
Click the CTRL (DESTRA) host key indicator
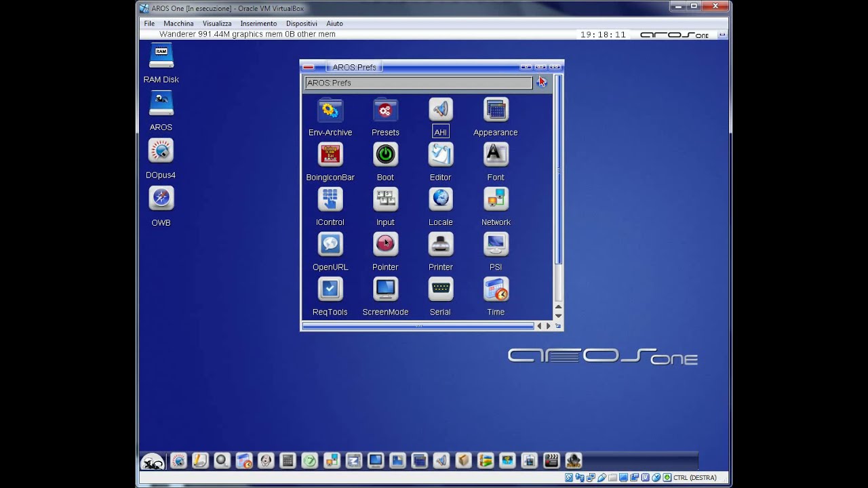(x=694, y=478)
